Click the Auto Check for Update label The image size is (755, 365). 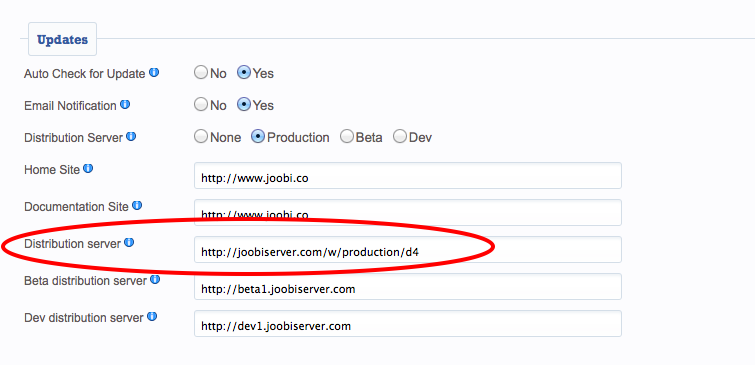click(85, 74)
